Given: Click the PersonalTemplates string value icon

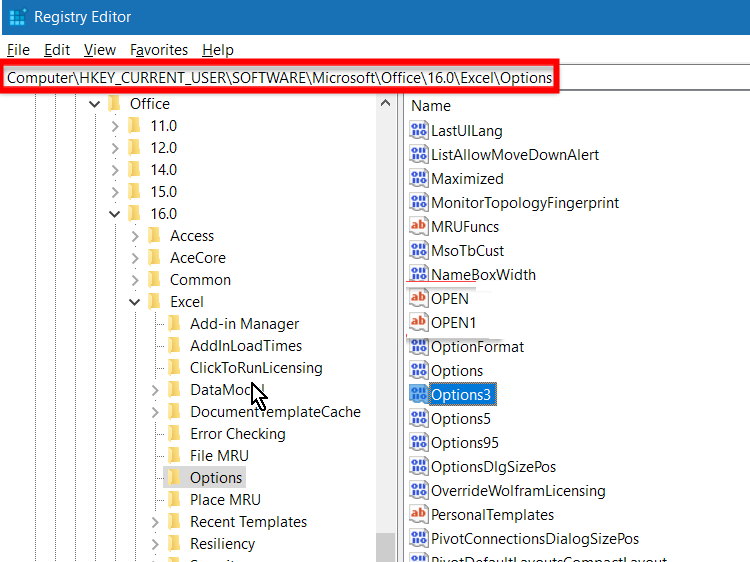Looking at the screenshot, I should [x=419, y=514].
